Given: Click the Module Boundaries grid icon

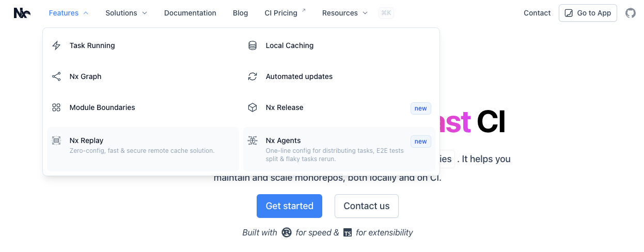Looking at the screenshot, I should tap(57, 107).
